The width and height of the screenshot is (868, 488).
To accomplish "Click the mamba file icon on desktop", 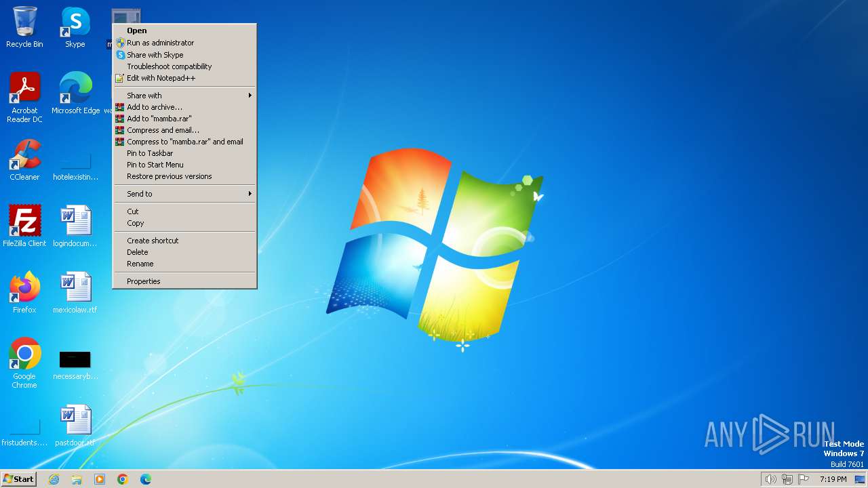I will 125,16.
